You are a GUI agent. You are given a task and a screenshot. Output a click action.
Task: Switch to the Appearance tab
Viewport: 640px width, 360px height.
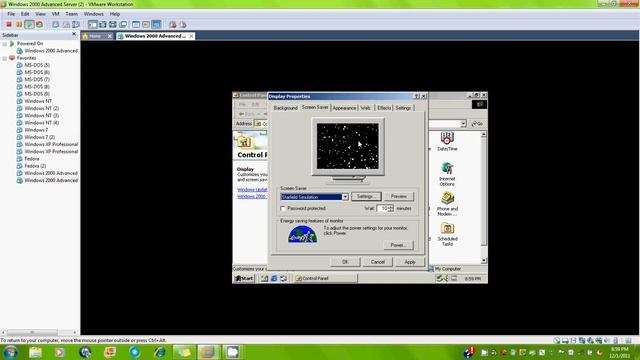tap(344, 108)
